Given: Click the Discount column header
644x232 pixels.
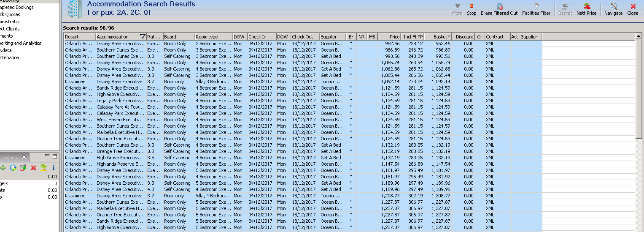Looking at the screenshot, I should (464, 37).
